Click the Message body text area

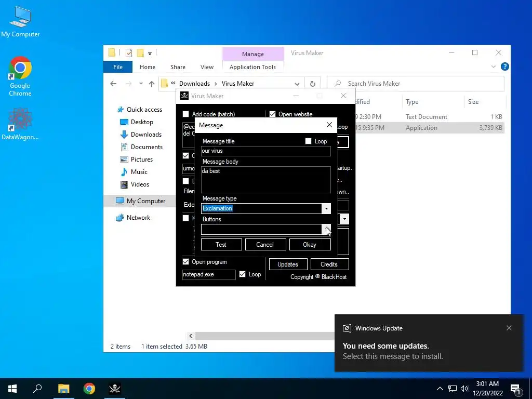(x=265, y=180)
